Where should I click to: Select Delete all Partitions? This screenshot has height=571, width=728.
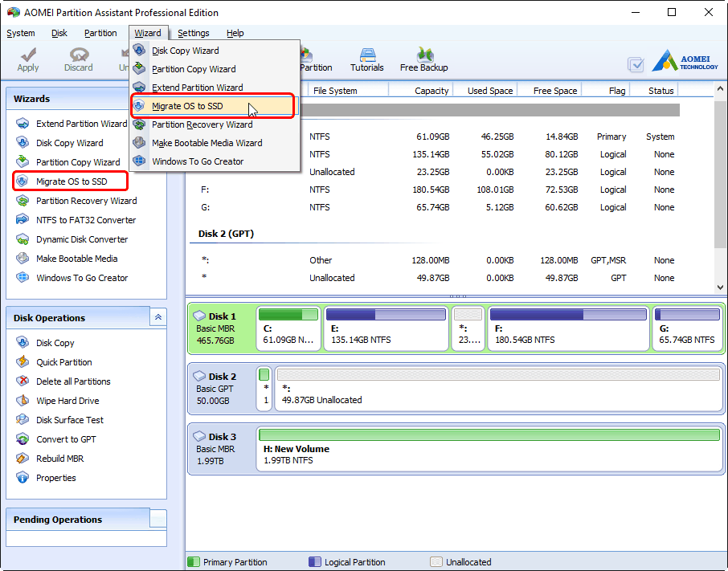point(63,381)
